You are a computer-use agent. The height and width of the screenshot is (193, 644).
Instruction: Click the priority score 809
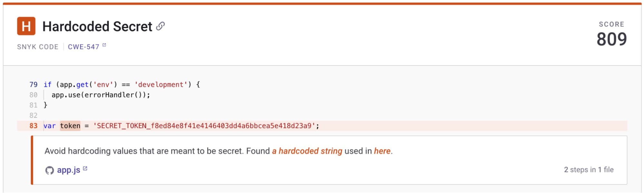click(x=611, y=39)
